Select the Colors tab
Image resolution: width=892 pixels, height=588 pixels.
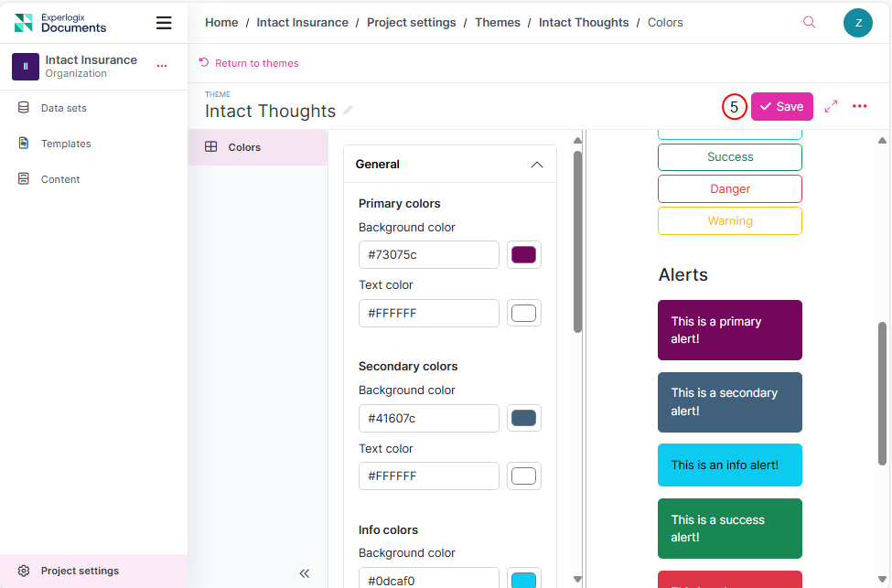pos(244,147)
